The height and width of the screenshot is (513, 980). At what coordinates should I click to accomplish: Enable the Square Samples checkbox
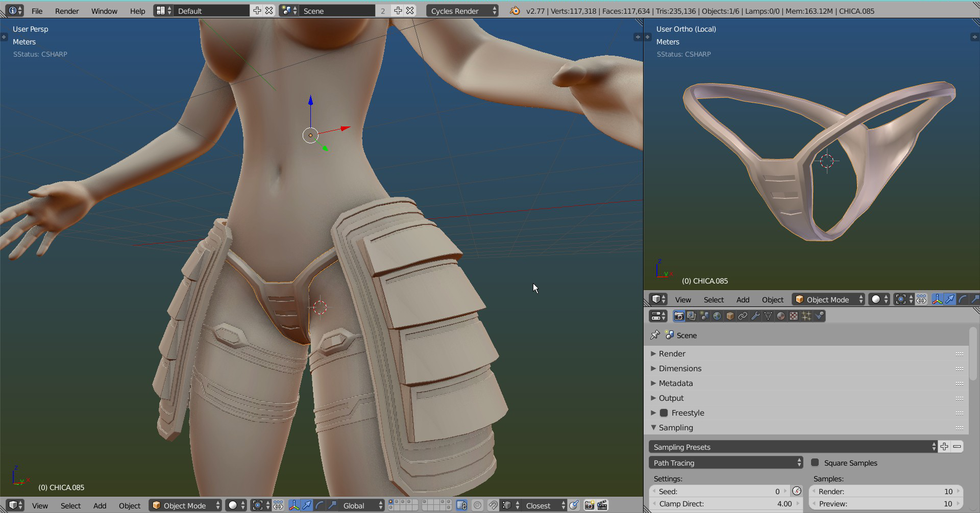tap(815, 463)
